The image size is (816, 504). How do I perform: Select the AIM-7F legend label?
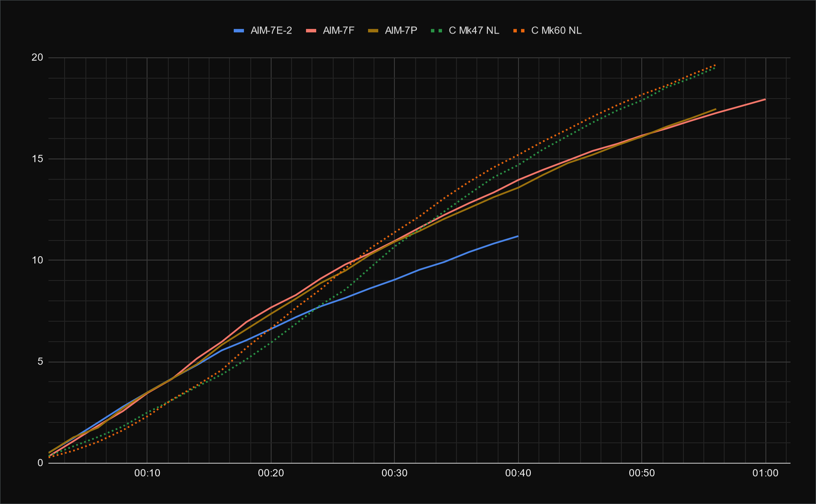[x=338, y=31]
